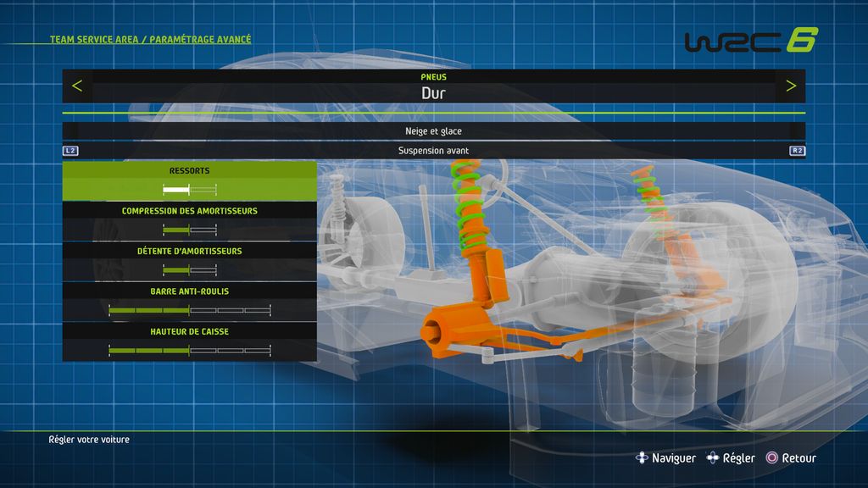868x488 pixels.
Task: Click the Dur tyre value
Action: (x=433, y=93)
